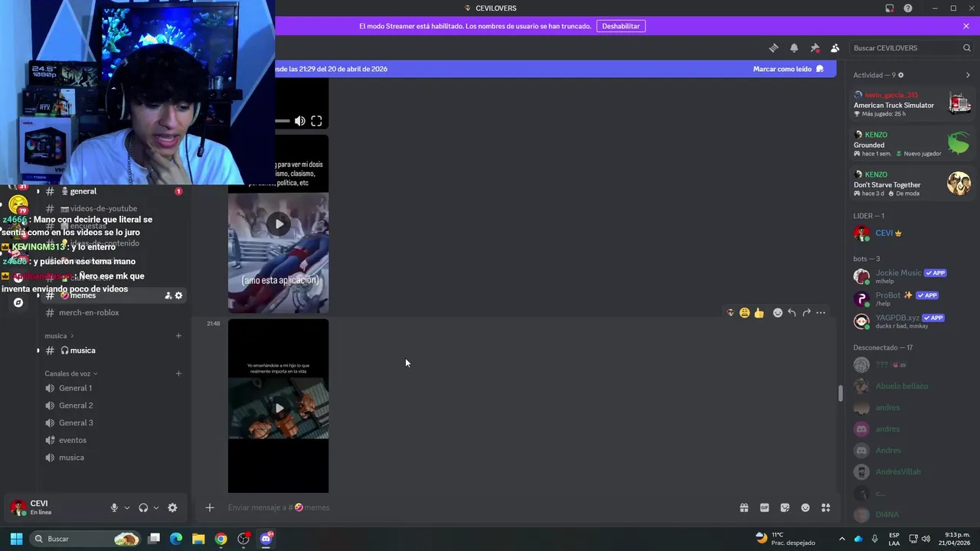Disable streamer mode with Deshabilitar button
This screenshot has height=551, width=980.
click(x=621, y=26)
